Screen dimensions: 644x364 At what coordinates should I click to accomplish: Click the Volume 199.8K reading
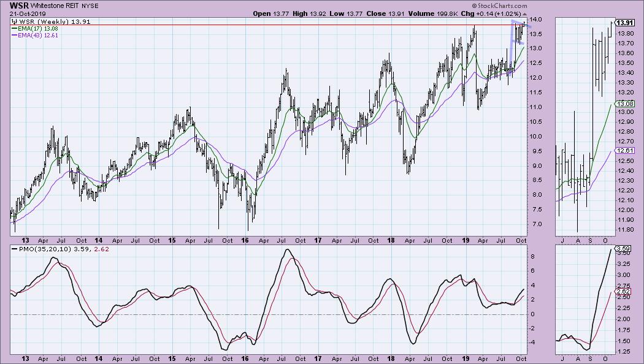(432, 13)
